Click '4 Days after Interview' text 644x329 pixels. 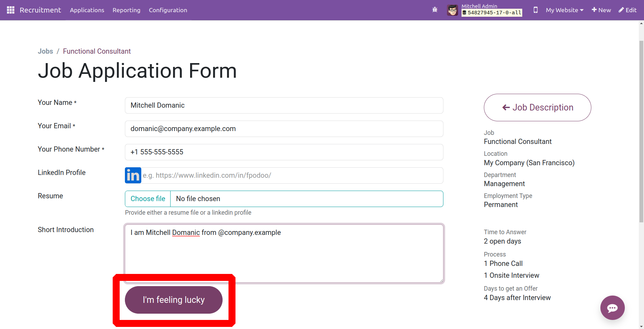(x=517, y=298)
